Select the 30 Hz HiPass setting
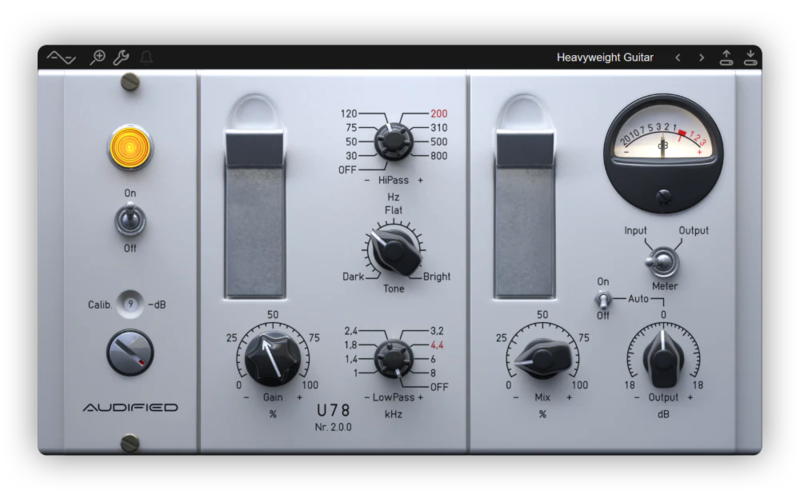This screenshot has width=800, height=494. [x=351, y=156]
